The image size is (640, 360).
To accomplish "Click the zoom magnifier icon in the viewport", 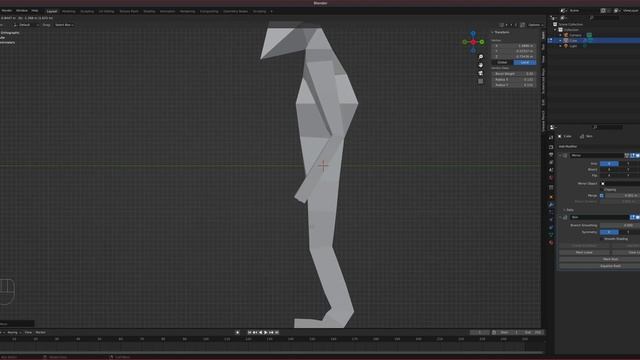I will point(480,57).
